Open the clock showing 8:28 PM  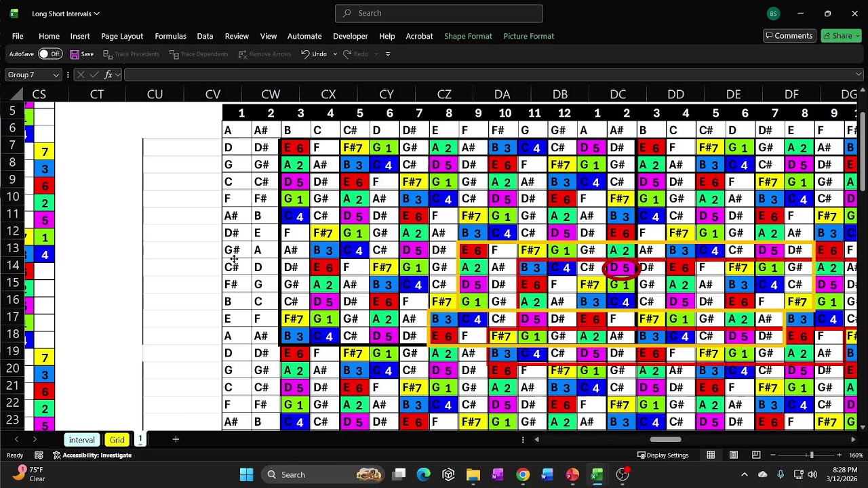point(842,474)
